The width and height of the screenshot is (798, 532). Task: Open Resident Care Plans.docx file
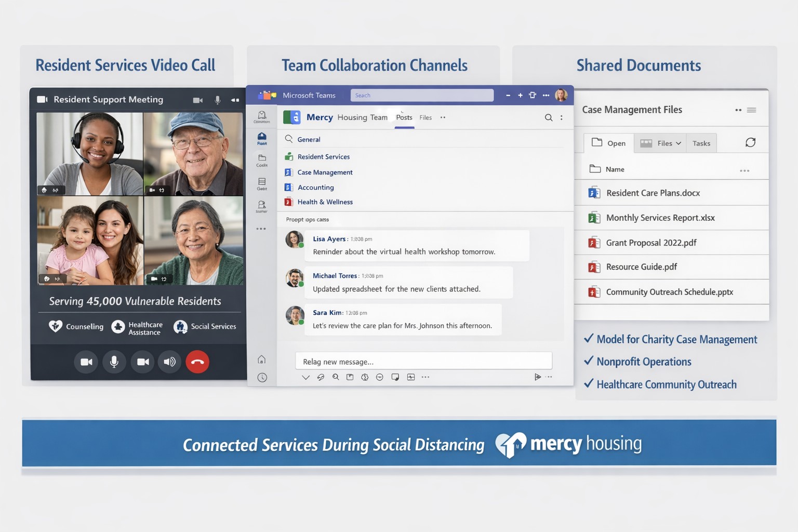click(653, 193)
